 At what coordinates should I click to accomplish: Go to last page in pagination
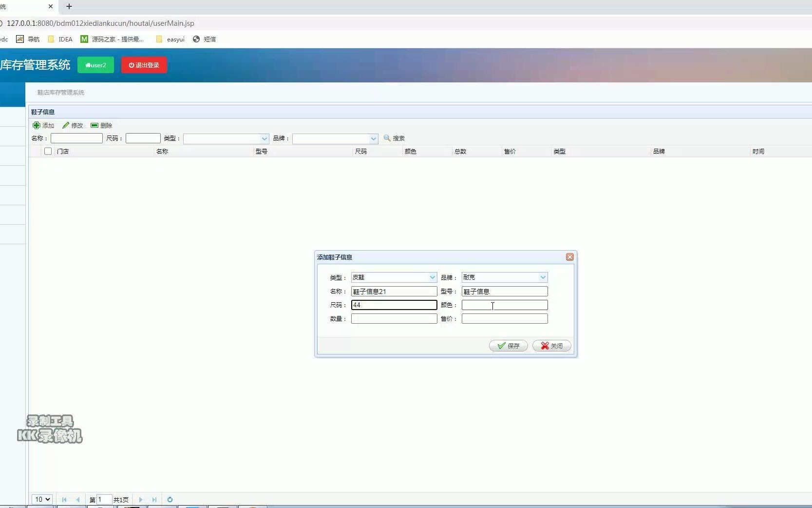tap(154, 499)
